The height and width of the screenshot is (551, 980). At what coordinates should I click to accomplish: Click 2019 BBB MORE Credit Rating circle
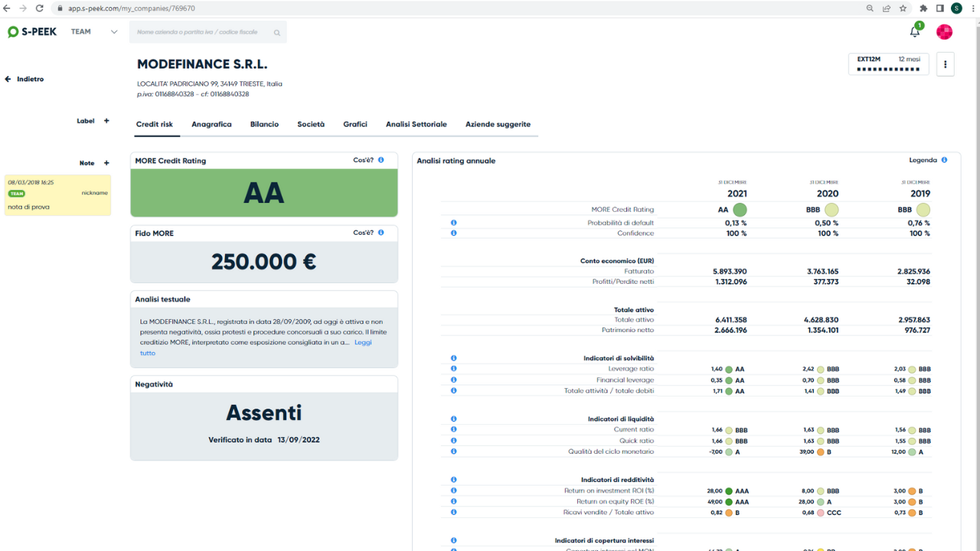coord(923,210)
